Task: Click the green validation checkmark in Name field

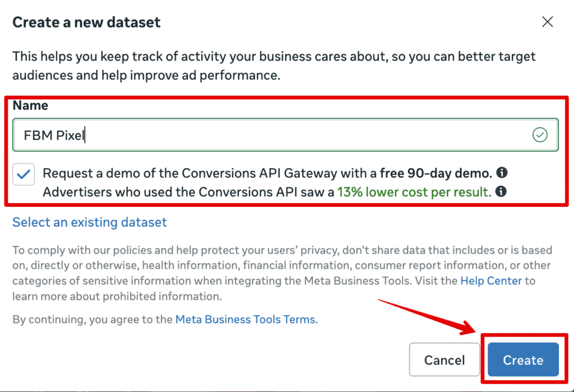Action: 540,135
